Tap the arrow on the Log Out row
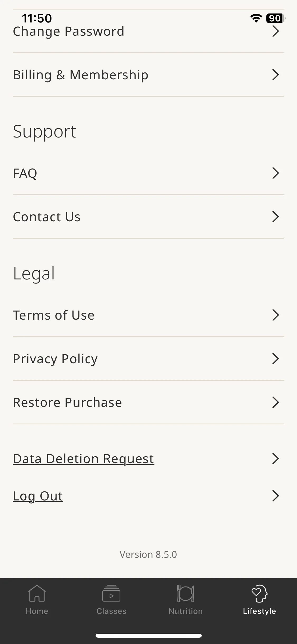The height and width of the screenshot is (644, 297). click(x=276, y=496)
